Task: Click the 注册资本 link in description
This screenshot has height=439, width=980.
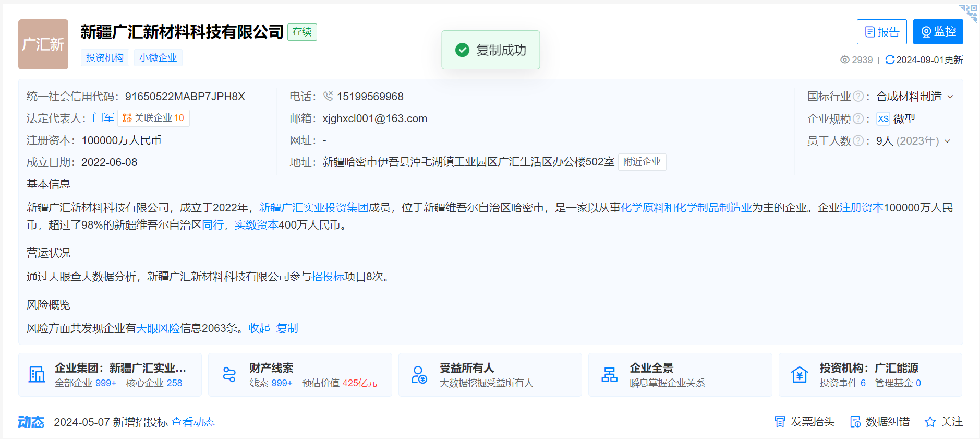Action: (x=862, y=208)
